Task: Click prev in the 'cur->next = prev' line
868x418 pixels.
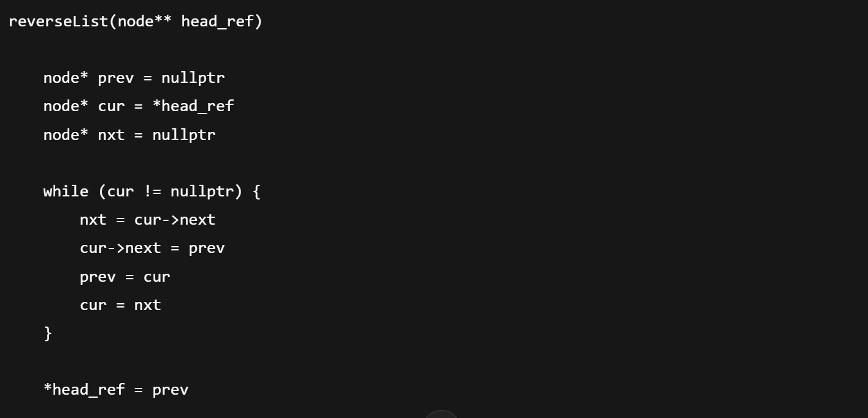Action: [207, 248]
